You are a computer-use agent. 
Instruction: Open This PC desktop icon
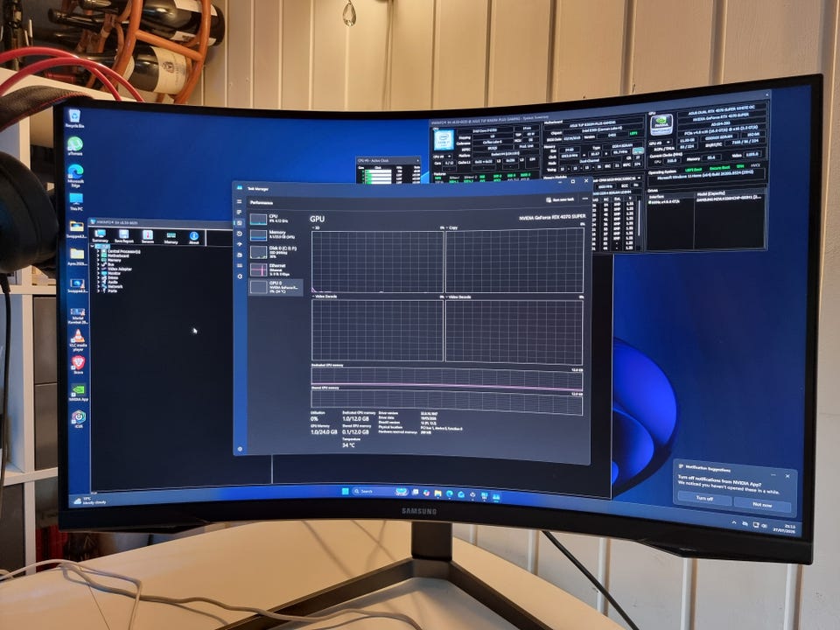click(76, 201)
